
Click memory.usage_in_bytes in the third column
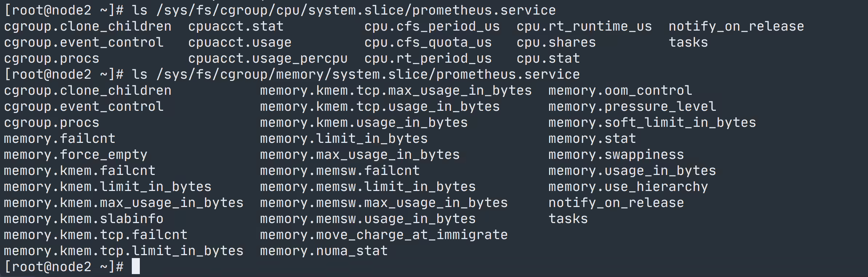pos(632,171)
